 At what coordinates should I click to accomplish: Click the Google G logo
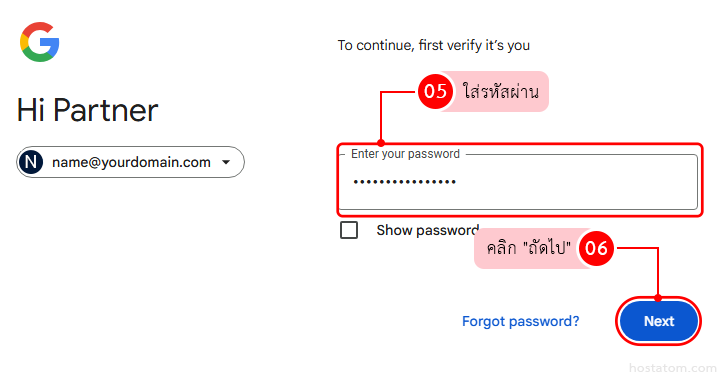pos(39,42)
